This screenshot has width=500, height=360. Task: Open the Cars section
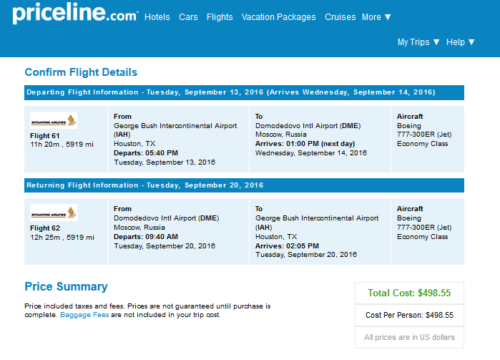click(188, 17)
